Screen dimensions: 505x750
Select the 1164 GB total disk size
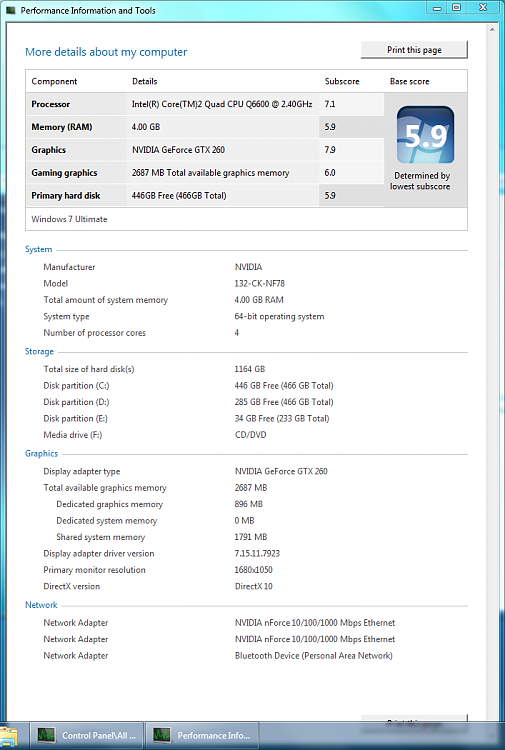(250, 369)
